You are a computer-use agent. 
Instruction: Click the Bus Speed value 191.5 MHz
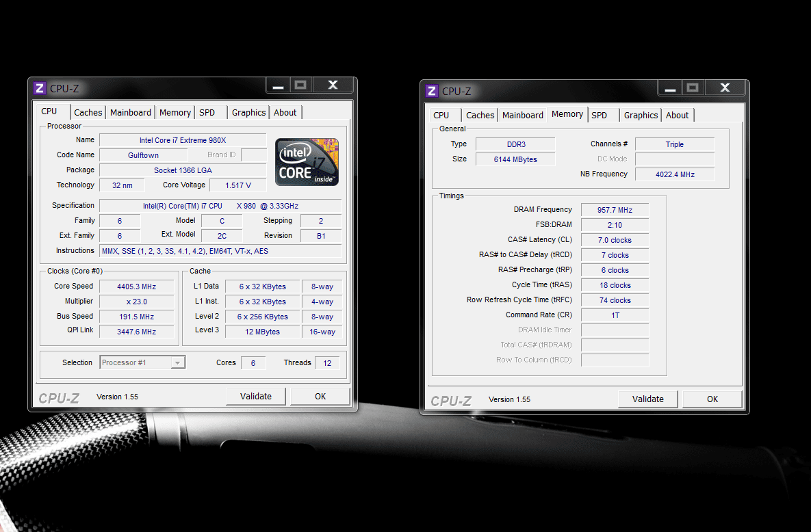point(137,317)
